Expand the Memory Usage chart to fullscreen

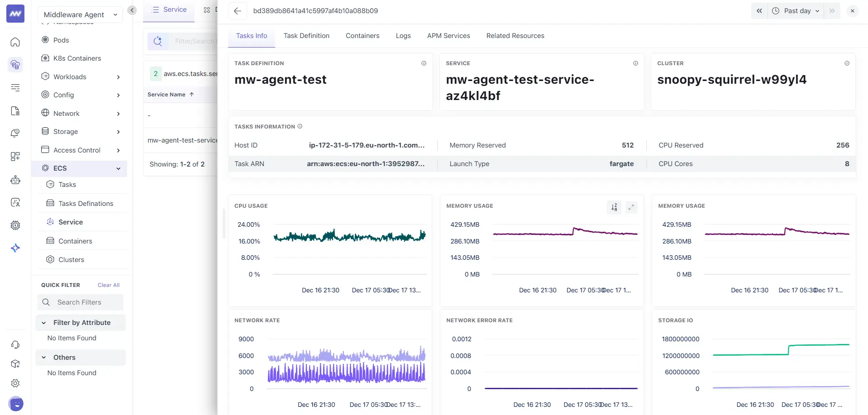point(631,207)
